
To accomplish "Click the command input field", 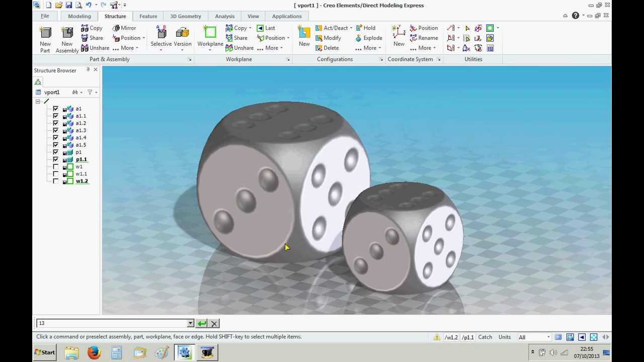I will [112, 323].
